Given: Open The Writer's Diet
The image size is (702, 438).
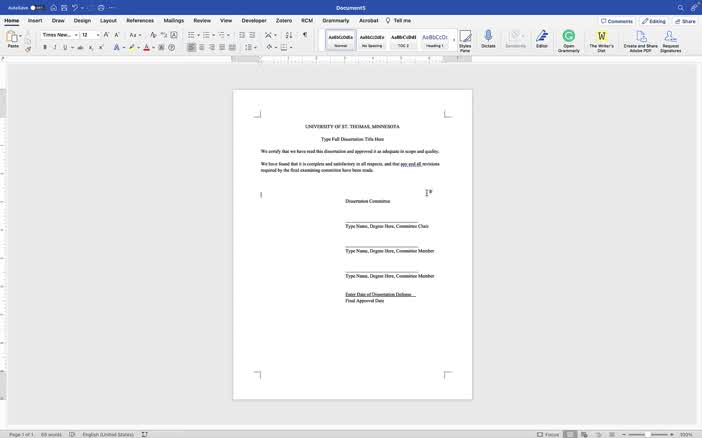Looking at the screenshot, I should pos(601,41).
